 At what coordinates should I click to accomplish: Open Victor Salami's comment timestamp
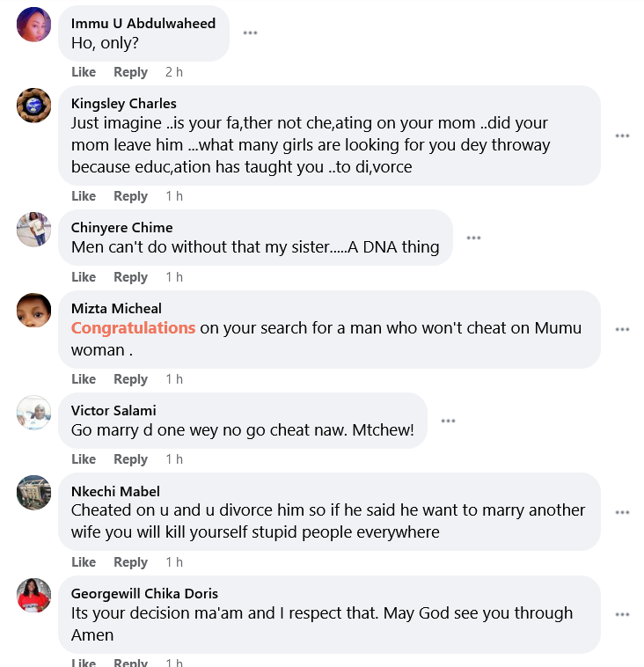[174, 459]
